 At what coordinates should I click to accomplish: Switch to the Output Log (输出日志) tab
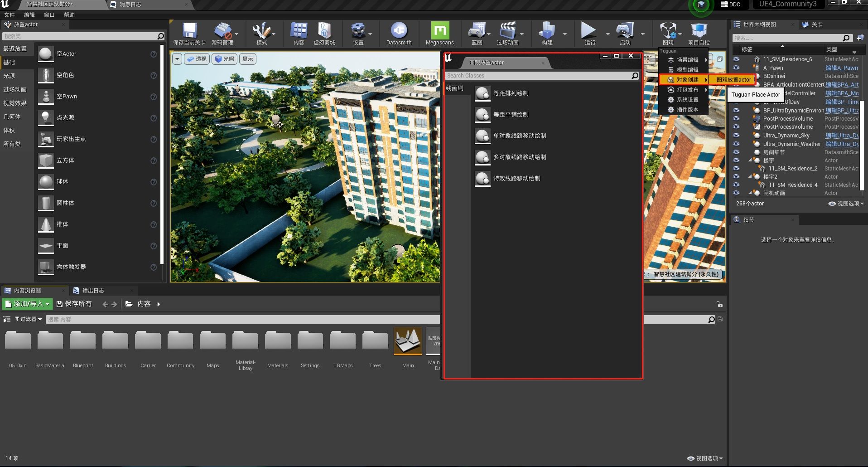[93, 291]
